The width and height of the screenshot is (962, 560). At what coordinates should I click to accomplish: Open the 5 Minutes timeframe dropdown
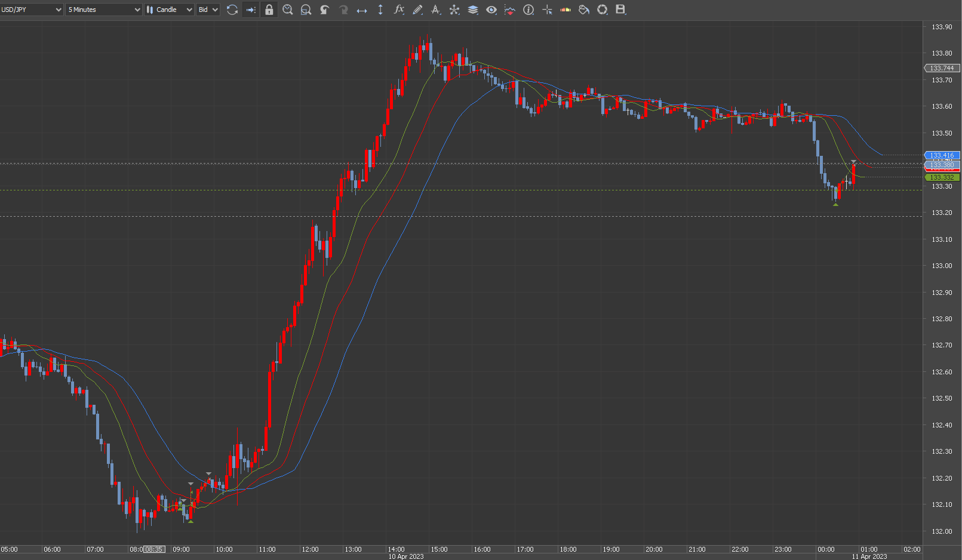pyautogui.click(x=104, y=10)
